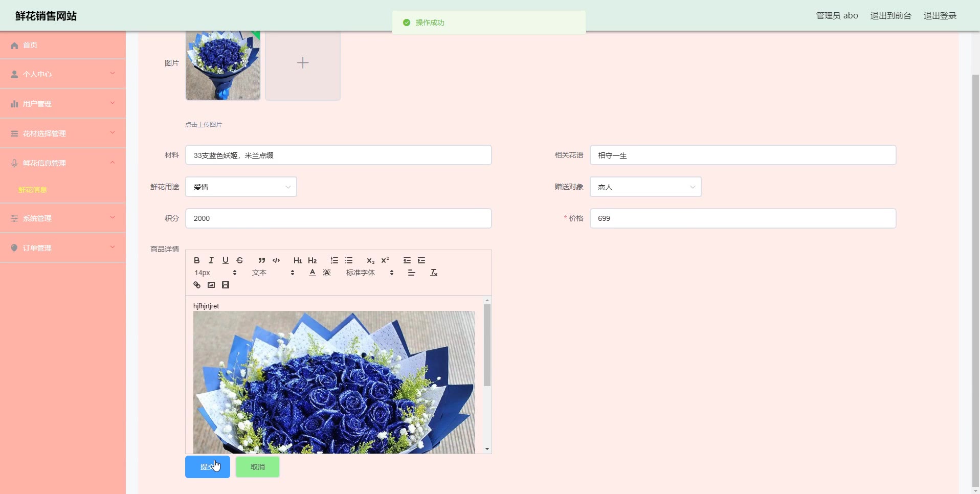
Task: Toggle strikethrough formatting in the editor
Action: click(x=240, y=260)
